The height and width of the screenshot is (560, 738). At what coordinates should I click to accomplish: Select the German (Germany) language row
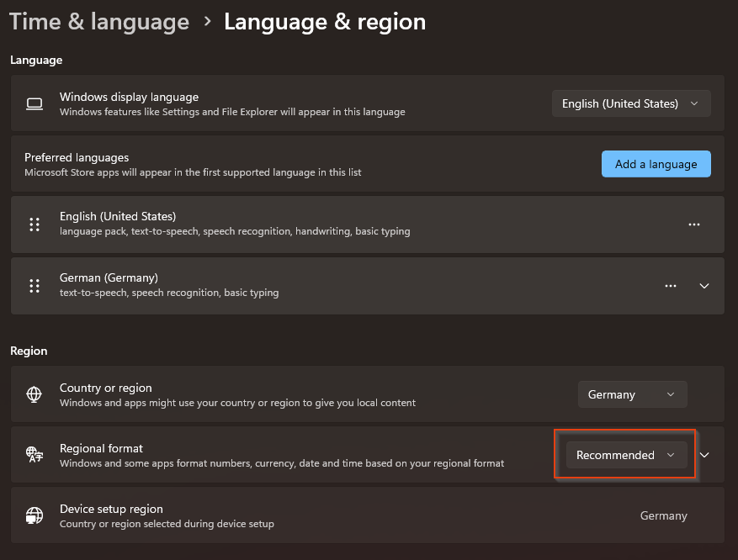click(337, 286)
